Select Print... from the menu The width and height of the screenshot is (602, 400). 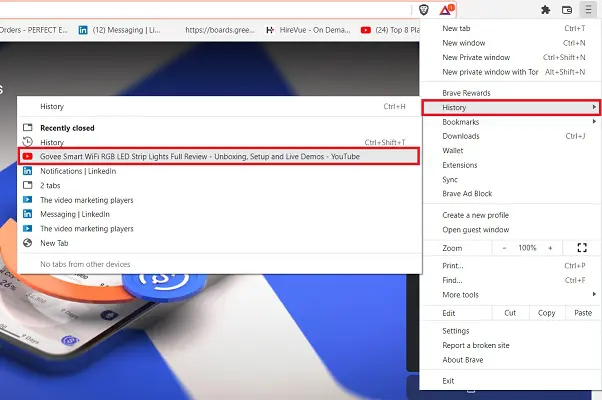tap(511, 266)
